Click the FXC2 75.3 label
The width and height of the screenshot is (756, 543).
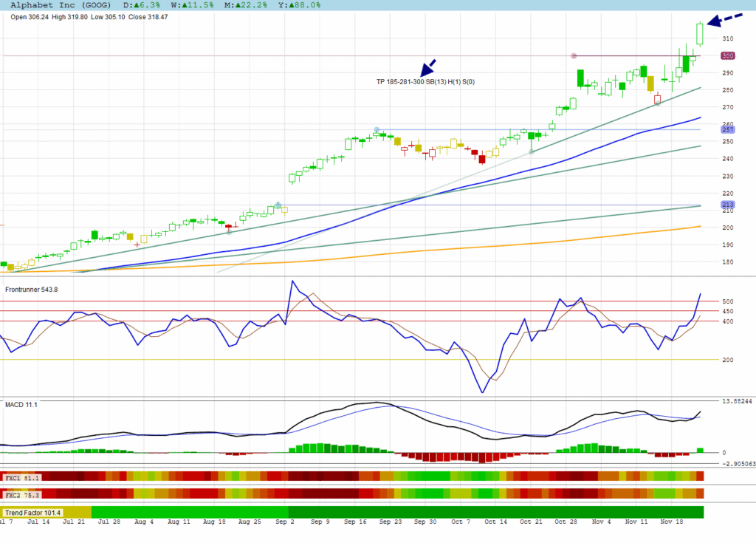(x=21, y=494)
